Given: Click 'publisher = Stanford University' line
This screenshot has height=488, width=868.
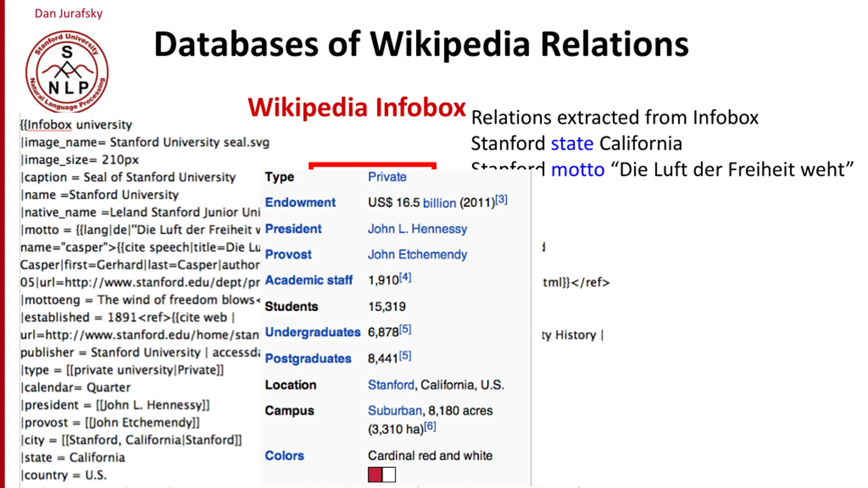Looking at the screenshot, I should tap(140, 352).
